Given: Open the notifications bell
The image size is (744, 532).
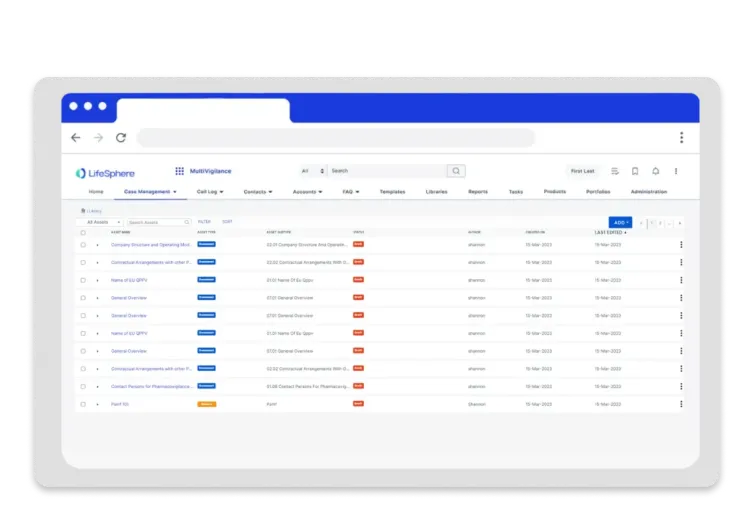Looking at the screenshot, I should tap(656, 171).
